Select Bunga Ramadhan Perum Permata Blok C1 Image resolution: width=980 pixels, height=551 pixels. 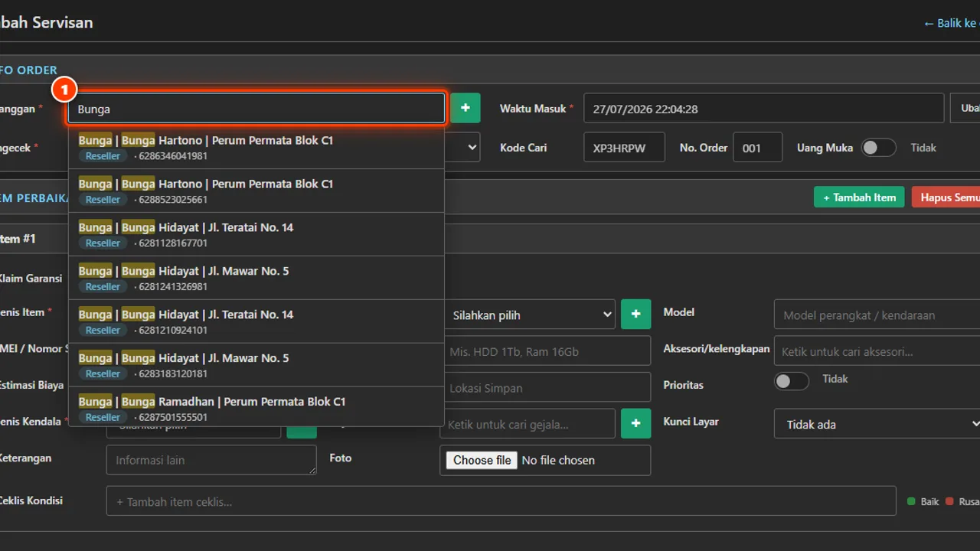coord(256,407)
